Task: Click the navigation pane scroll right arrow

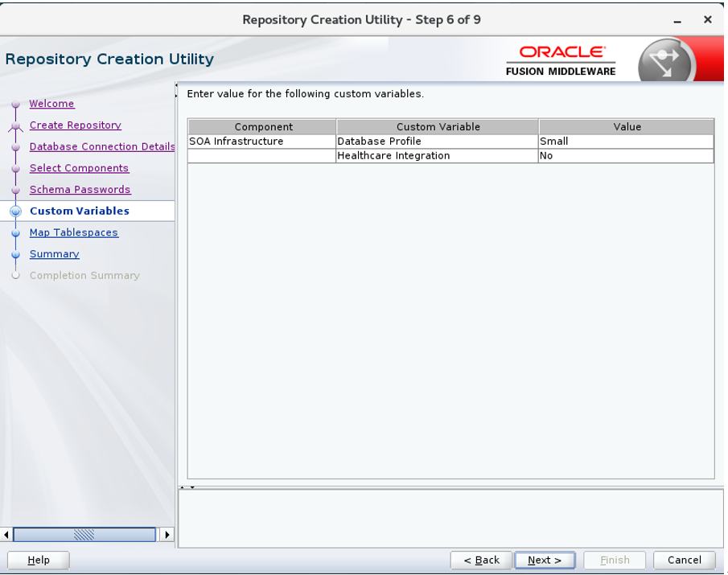Action: [x=167, y=535]
